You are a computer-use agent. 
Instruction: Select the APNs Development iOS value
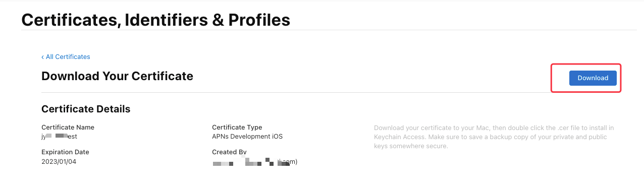click(x=247, y=137)
